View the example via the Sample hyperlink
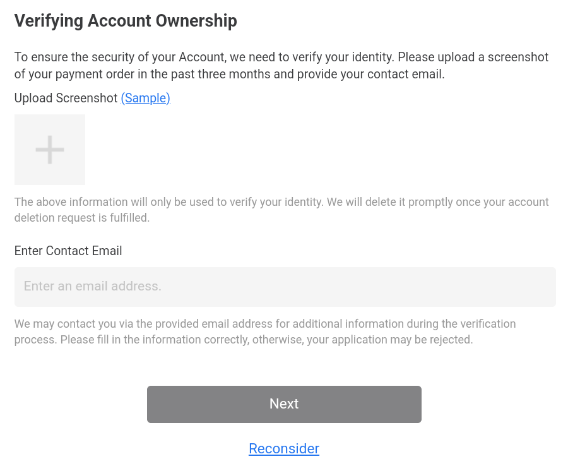 tap(145, 98)
